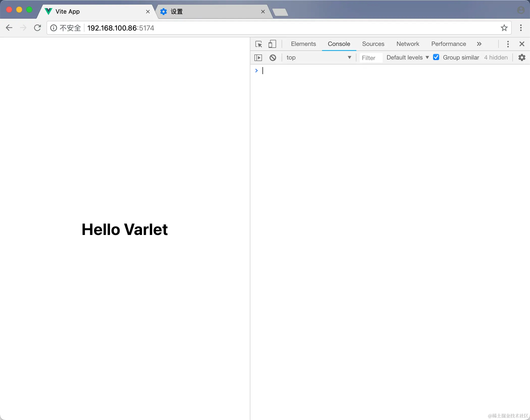Clear console with the ban icon
Viewport: 530px width, 420px height.
pyautogui.click(x=273, y=58)
